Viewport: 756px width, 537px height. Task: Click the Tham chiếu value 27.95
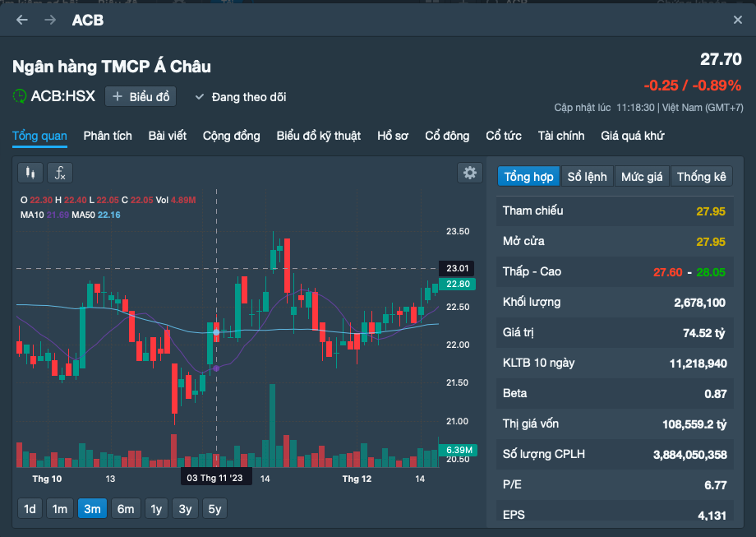711,211
